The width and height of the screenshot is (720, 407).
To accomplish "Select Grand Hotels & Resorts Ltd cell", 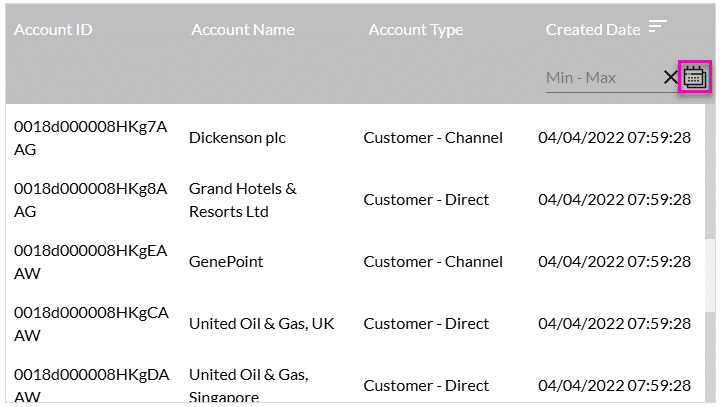I will point(242,200).
